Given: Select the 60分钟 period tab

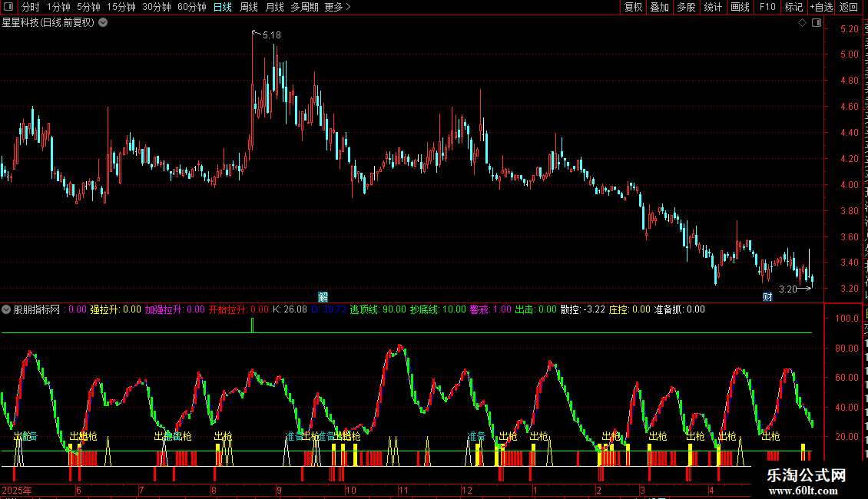Looking at the screenshot, I should [192, 7].
